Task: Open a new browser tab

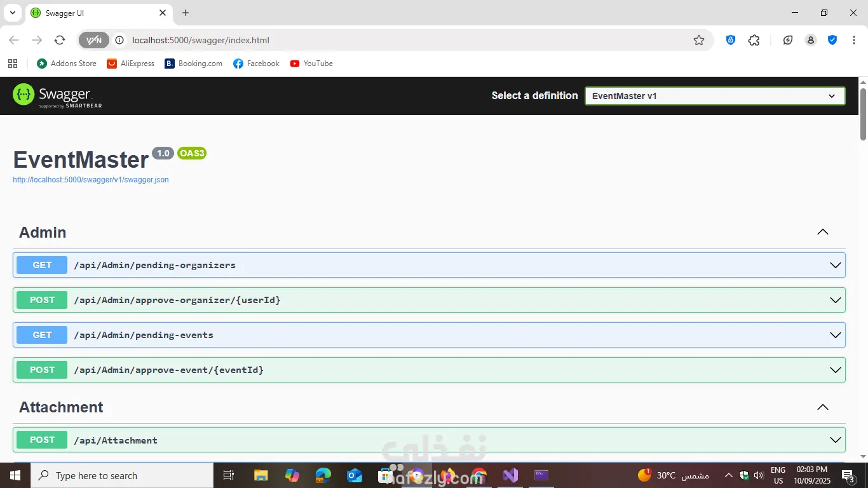Action: point(186,13)
